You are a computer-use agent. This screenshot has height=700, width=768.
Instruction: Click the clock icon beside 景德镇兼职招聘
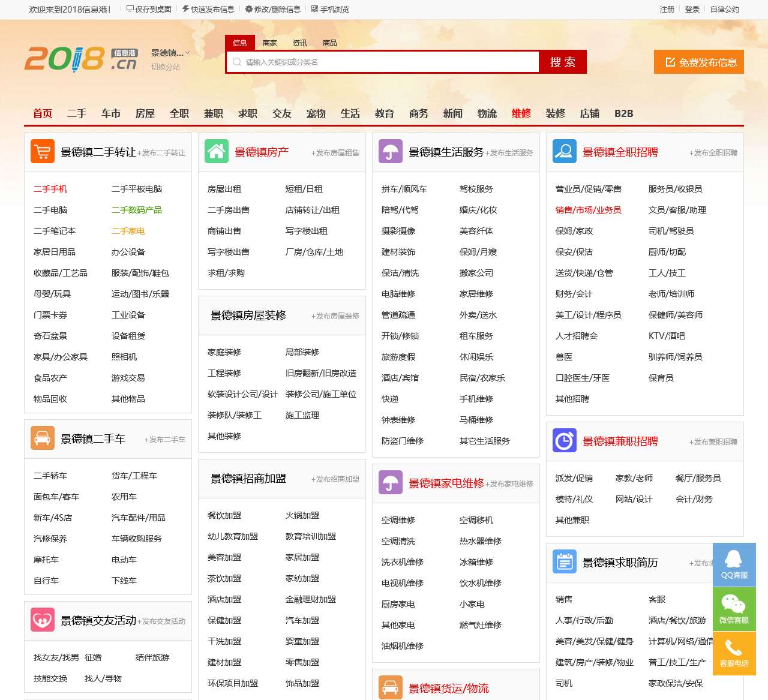click(564, 441)
